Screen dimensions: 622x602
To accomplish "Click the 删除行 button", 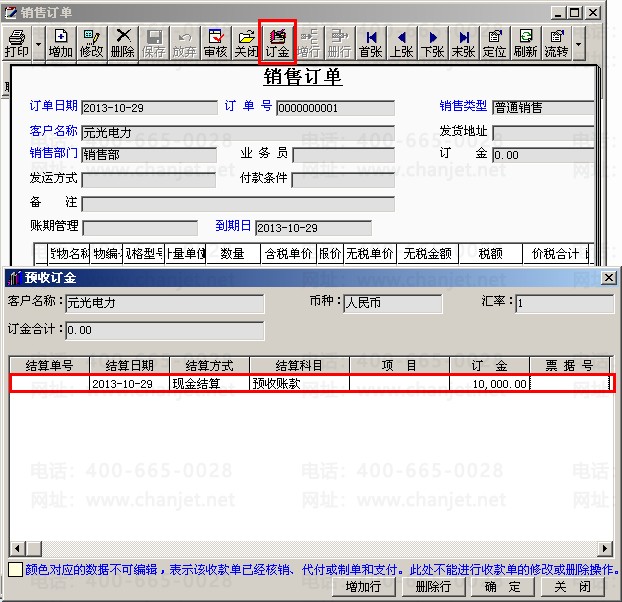I will [433, 587].
